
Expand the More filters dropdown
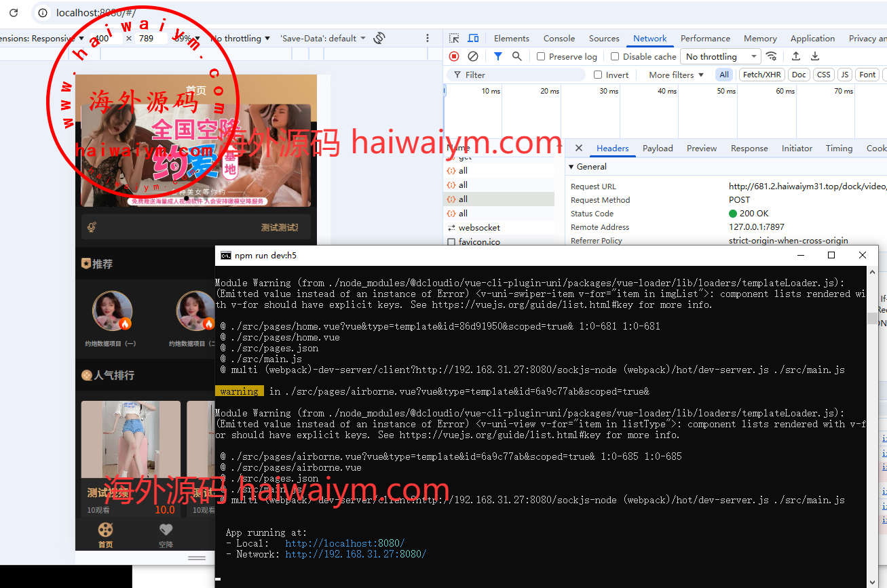tap(676, 75)
